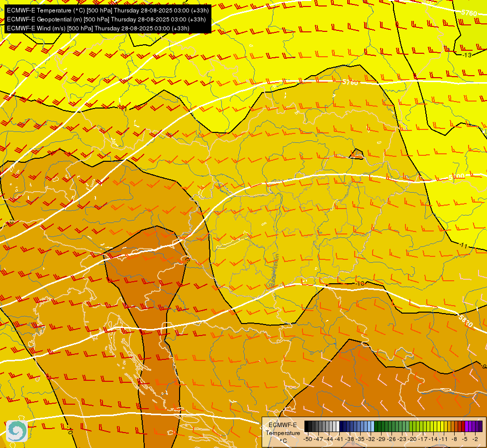
Task: Click the -47 value on the legend
Action: point(318,439)
